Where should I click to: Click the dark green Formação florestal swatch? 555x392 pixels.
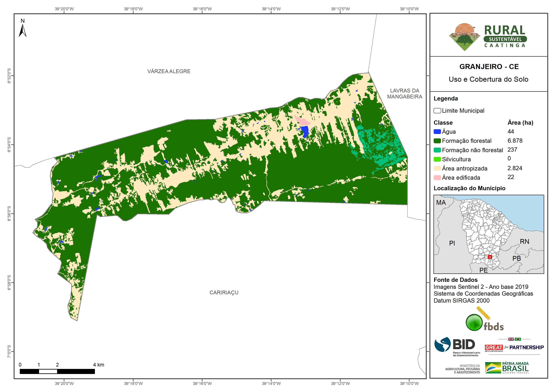coord(437,141)
